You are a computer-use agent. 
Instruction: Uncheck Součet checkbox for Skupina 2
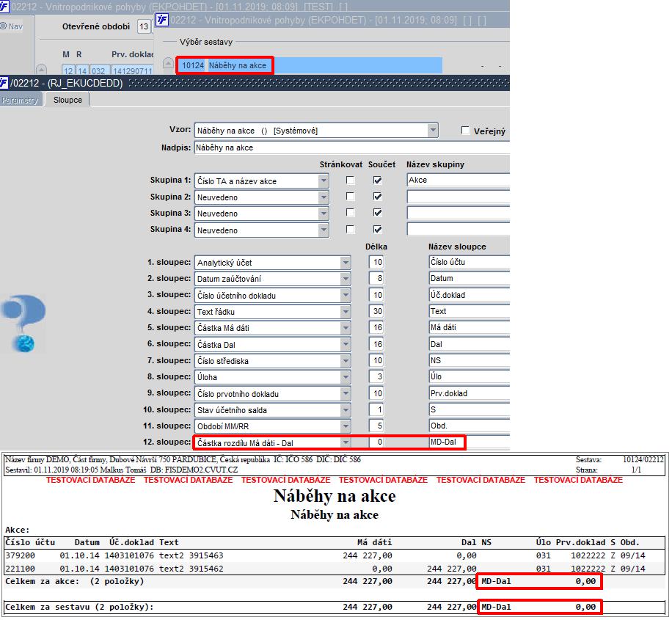point(377,197)
